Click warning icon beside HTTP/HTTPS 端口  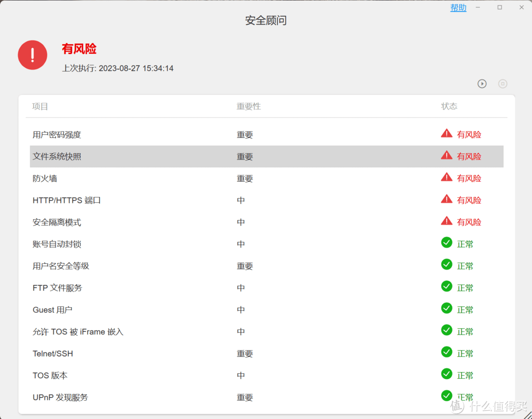tap(446, 199)
